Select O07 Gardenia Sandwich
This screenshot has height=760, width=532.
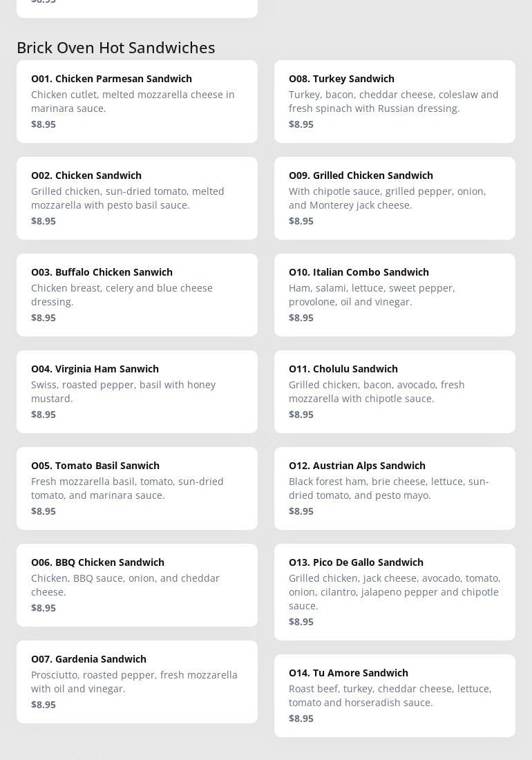tap(89, 659)
